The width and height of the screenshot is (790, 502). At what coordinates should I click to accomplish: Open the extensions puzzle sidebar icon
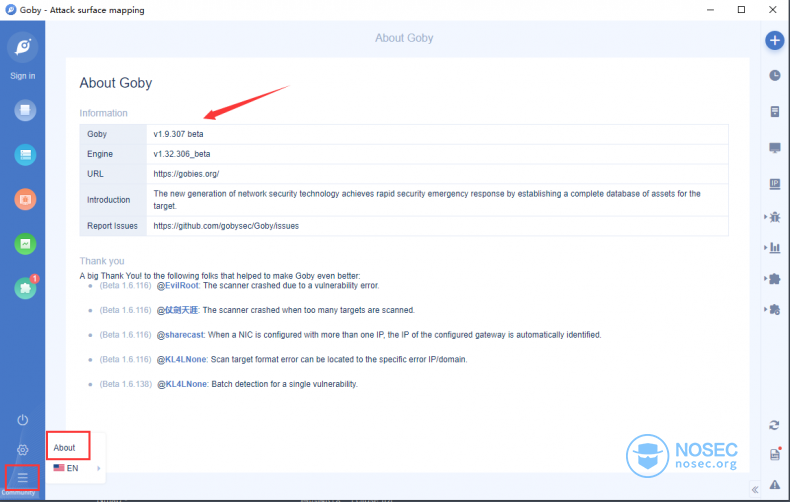25,288
